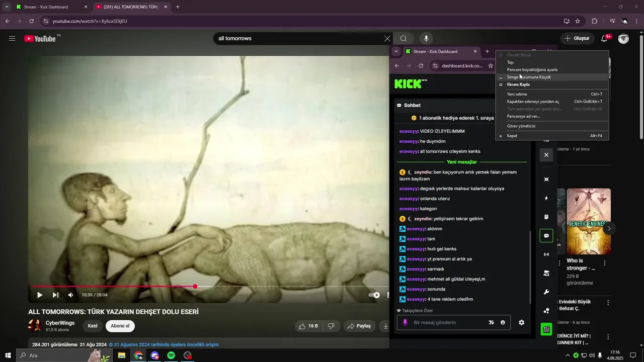Click the green clapperboard icon in Kick sidebar

point(546,329)
